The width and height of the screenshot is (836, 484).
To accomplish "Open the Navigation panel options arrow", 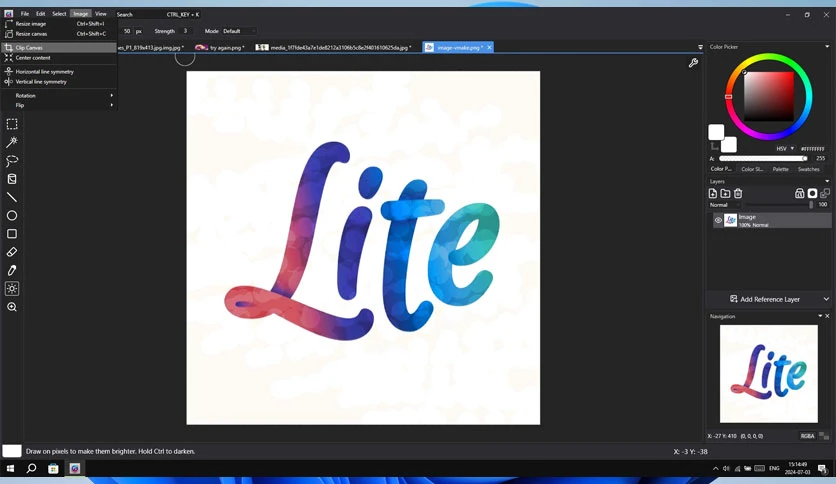I will pyautogui.click(x=820, y=316).
